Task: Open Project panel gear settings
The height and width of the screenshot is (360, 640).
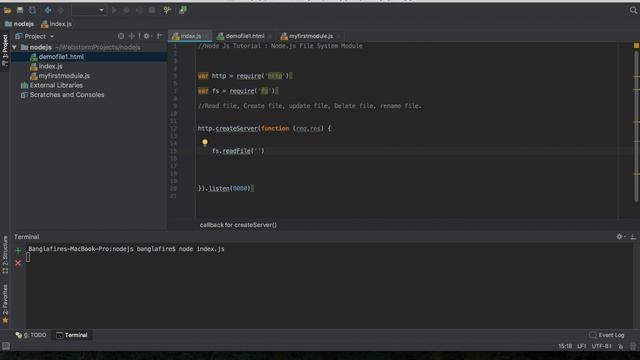Action: pos(147,36)
